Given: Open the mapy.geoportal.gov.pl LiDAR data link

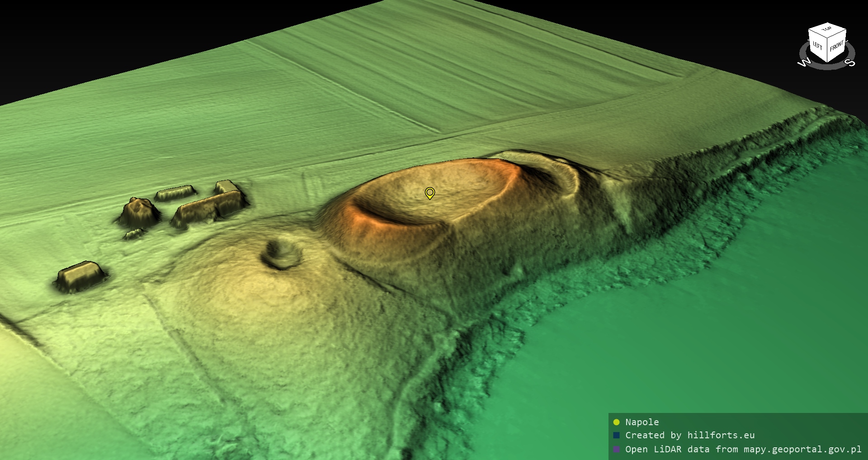Looking at the screenshot, I should 743,449.
